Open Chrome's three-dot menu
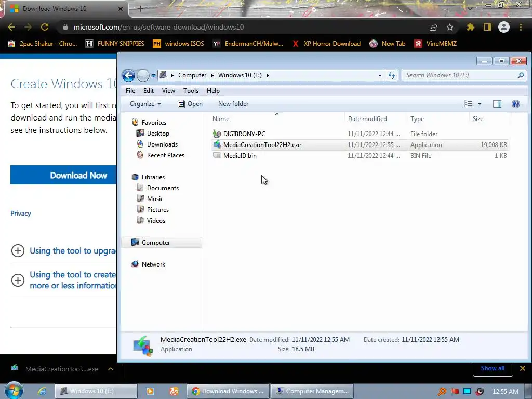The width and height of the screenshot is (532, 399). (x=521, y=27)
